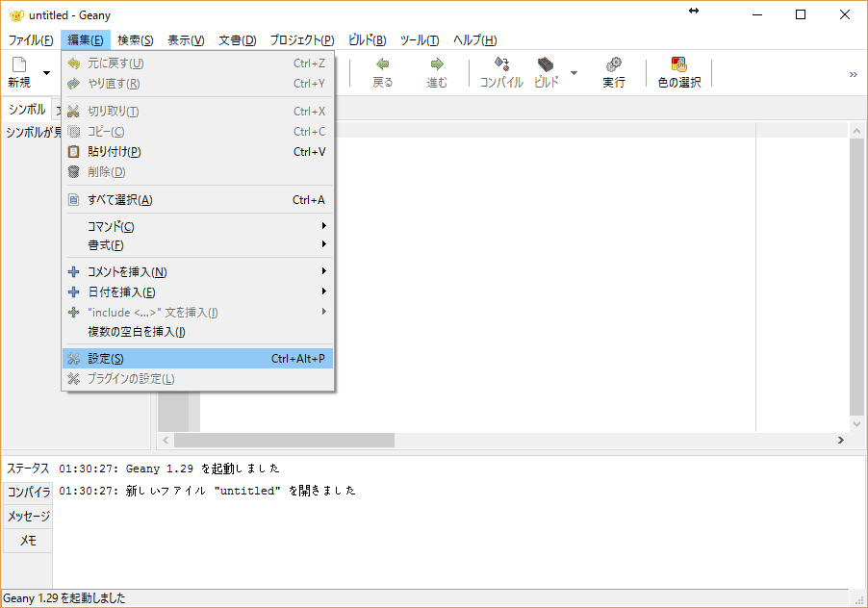
Task: Click the horizontal scrollbar right arrow
Action: [841, 441]
